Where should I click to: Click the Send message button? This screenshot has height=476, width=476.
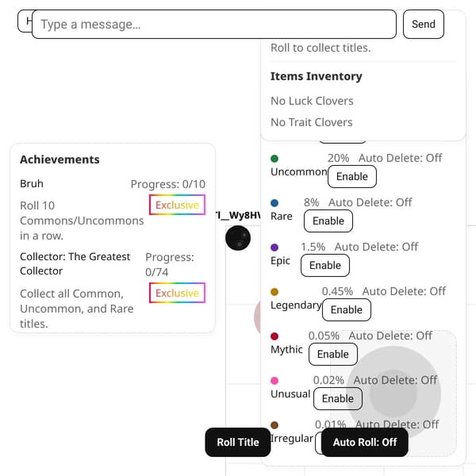[x=424, y=24]
